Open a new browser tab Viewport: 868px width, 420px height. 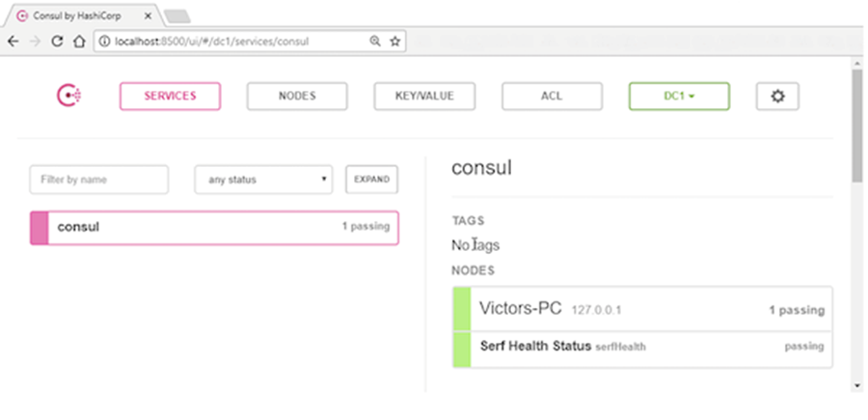tap(177, 16)
